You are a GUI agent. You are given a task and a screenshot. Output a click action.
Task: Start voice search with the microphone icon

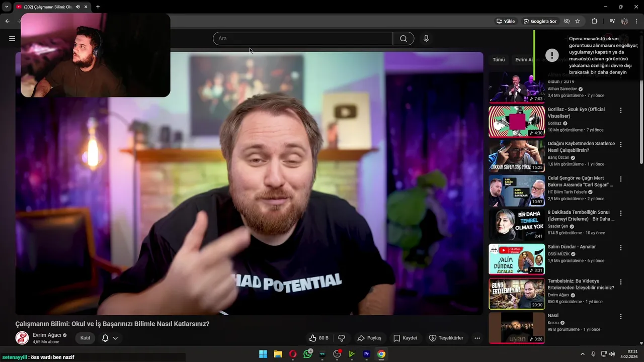tap(426, 39)
